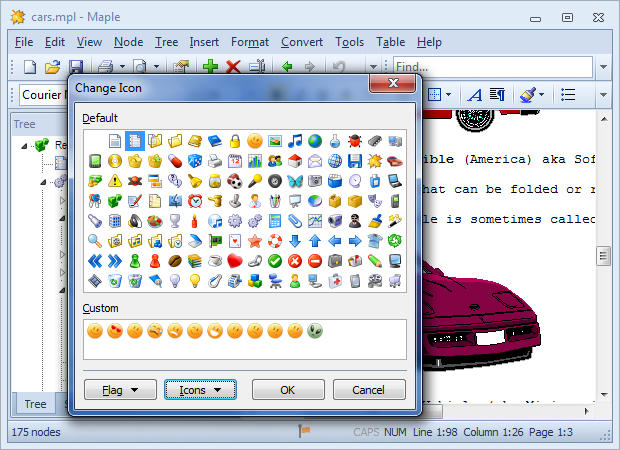Choose the heart-eyes smiley custom icon

[x=115, y=331]
